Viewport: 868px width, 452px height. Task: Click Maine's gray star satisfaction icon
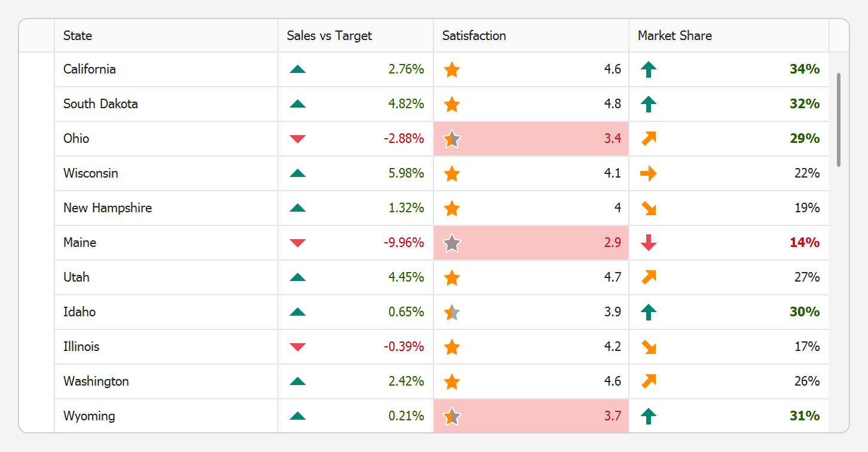(452, 243)
